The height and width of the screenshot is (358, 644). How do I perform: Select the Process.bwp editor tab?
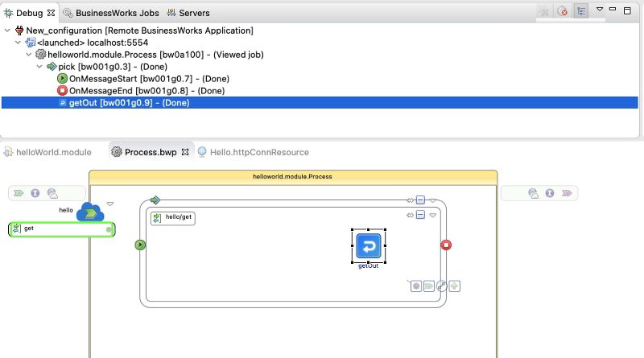(x=151, y=152)
